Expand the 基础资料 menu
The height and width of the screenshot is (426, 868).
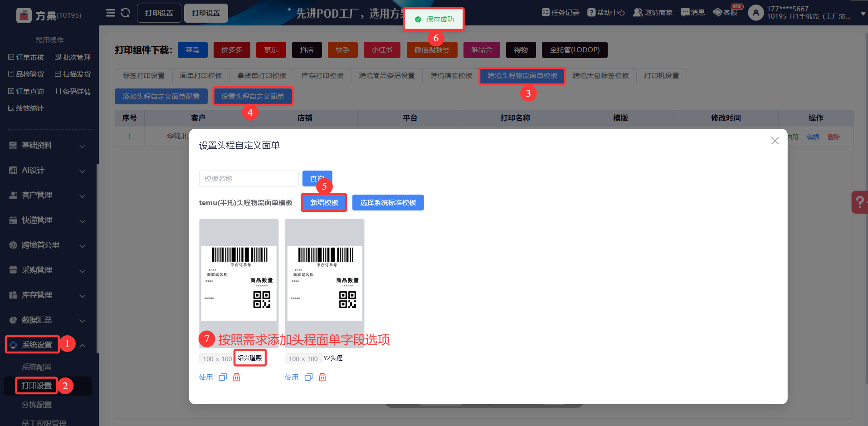click(48, 146)
